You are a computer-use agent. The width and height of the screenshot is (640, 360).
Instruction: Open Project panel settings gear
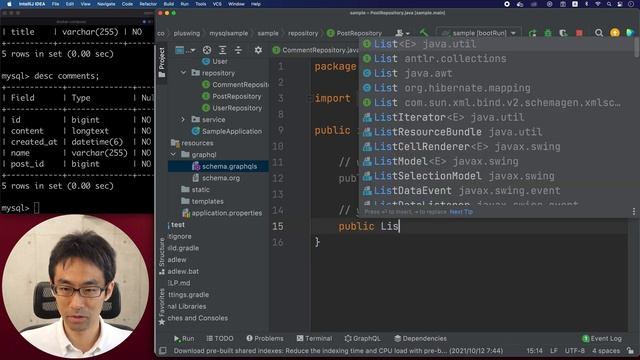point(258,50)
